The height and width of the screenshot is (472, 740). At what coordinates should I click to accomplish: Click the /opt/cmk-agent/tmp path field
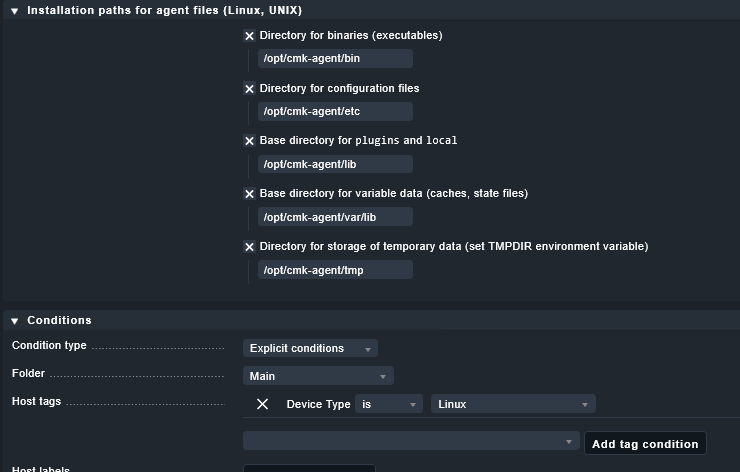tap(335, 270)
